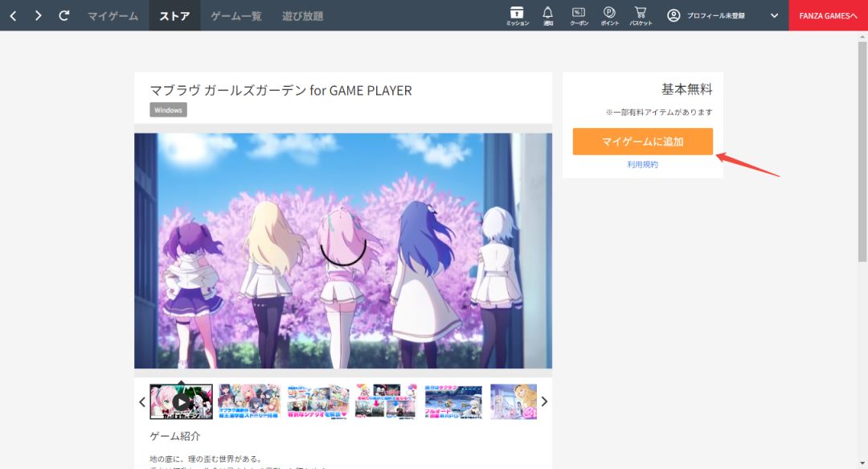Image resolution: width=868 pixels, height=469 pixels.
Task: Go back with the left arrow icon
Action: pos(14,15)
